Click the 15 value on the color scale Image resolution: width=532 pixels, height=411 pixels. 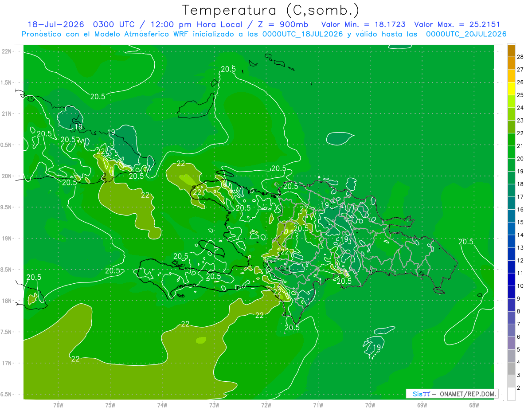pyautogui.click(x=520, y=222)
